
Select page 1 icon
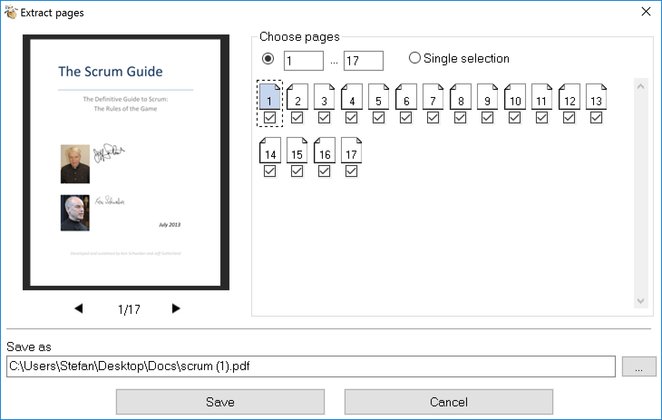click(270, 97)
